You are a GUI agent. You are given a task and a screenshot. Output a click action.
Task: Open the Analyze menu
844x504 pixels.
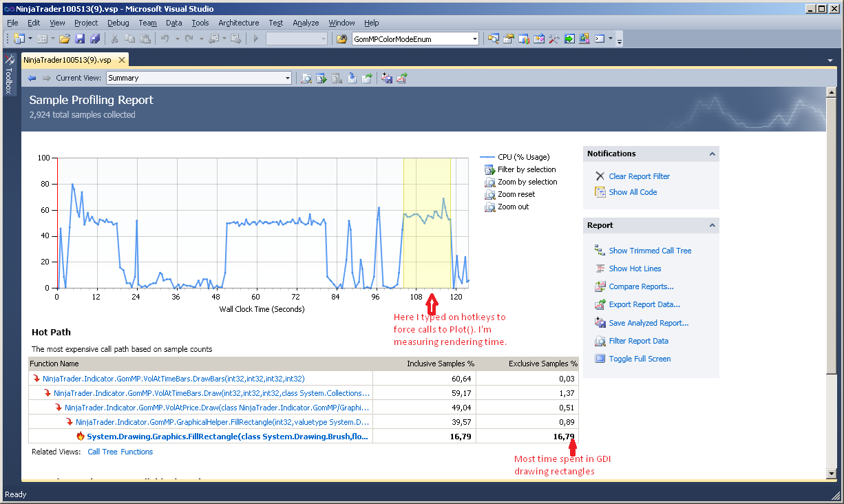tap(306, 23)
